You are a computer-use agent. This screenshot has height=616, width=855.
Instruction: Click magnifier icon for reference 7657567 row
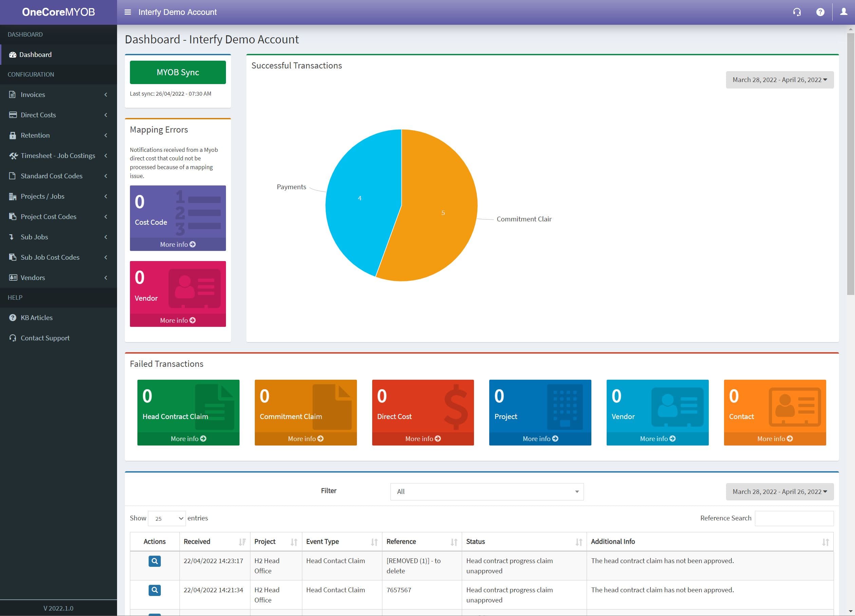click(x=155, y=590)
